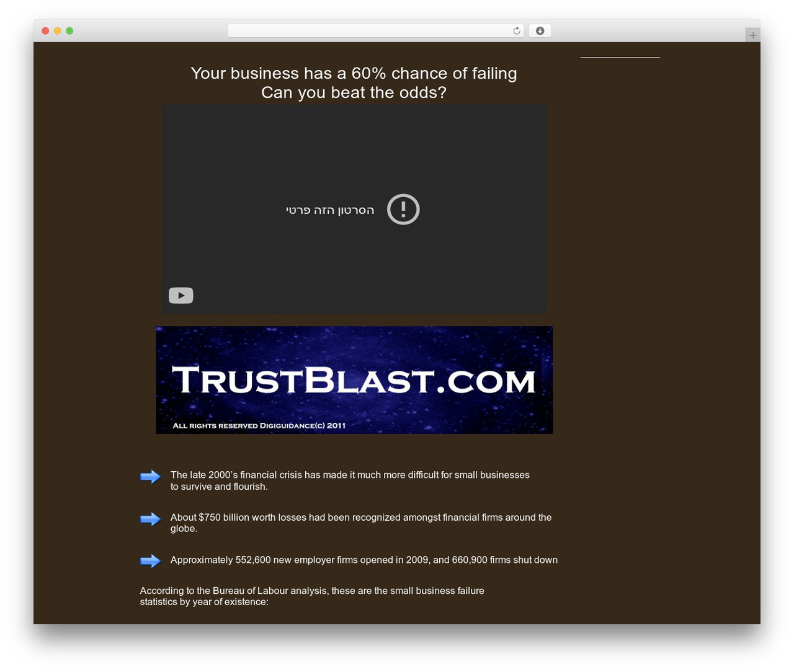Click the blue arrow beside $750 billion text
794x672 pixels.
[x=151, y=519]
